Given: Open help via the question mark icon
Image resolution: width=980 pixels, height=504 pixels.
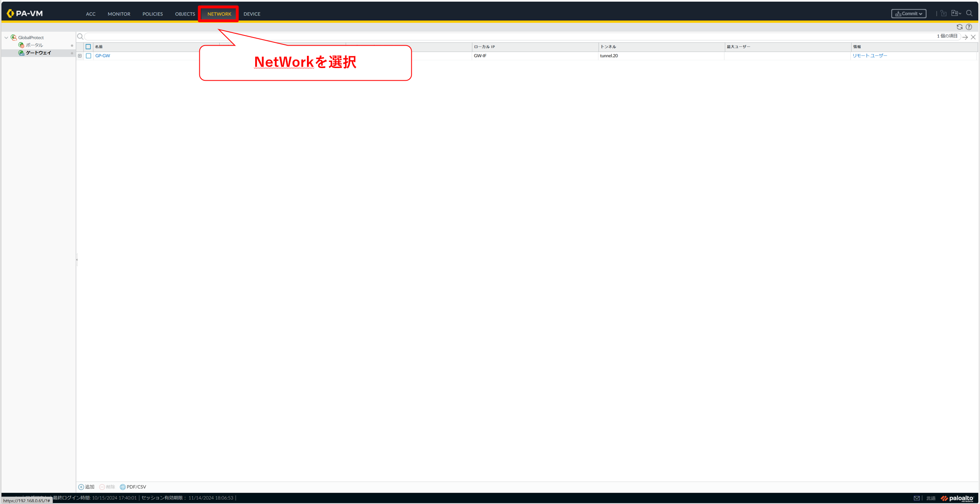Looking at the screenshot, I should pos(969,27).
